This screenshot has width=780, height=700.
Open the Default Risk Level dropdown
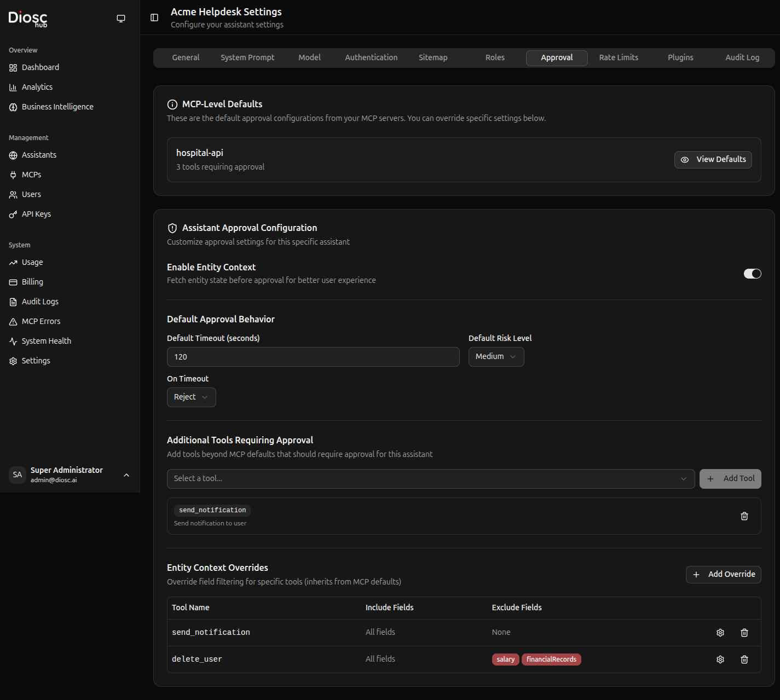point(496,357)
